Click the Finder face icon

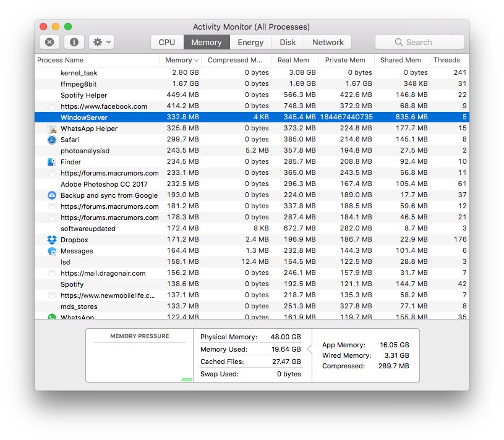pos(52,162)
